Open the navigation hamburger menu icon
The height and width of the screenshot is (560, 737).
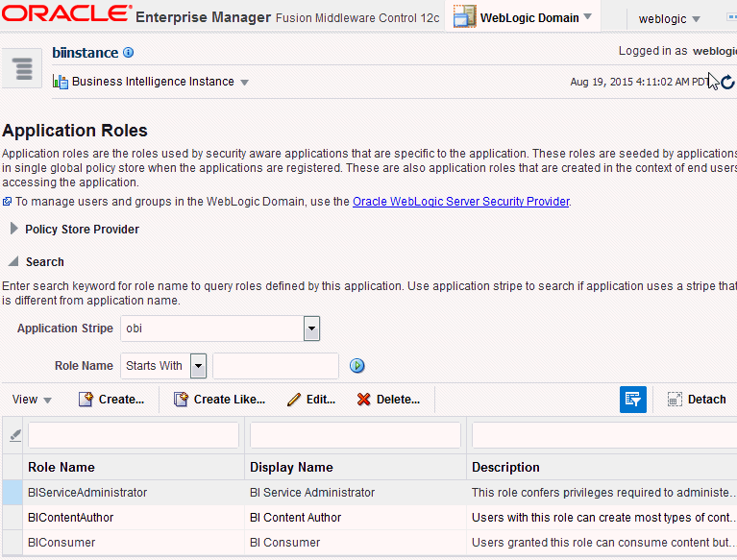tap(23, 68)
